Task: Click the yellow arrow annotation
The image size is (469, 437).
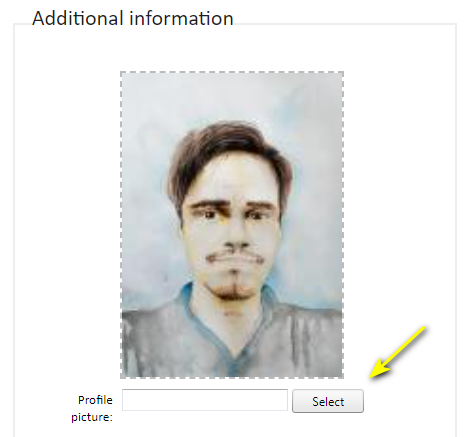Action: [x=398, y=352]
